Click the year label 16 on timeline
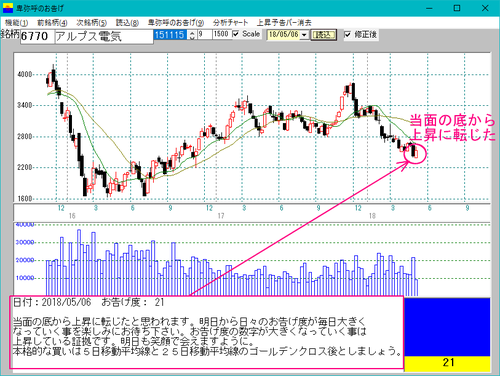 pos(72,216)
